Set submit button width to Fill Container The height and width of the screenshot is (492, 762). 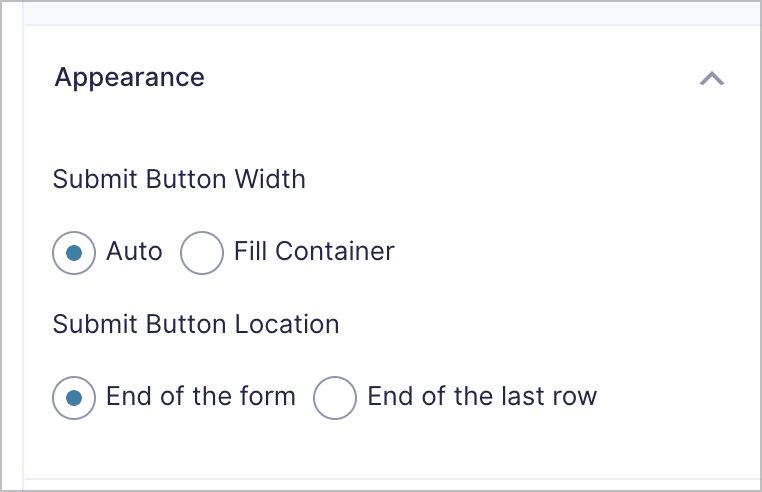pos(201,252)
